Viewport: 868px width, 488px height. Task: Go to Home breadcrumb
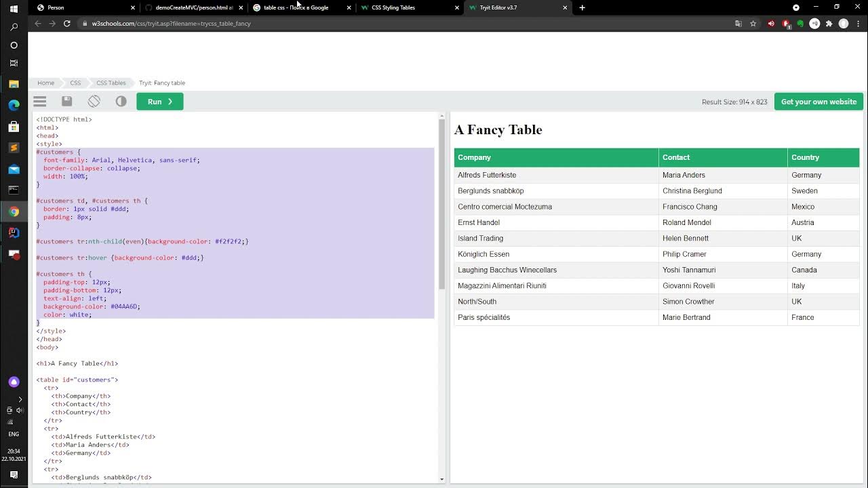[x=45, y=83]
